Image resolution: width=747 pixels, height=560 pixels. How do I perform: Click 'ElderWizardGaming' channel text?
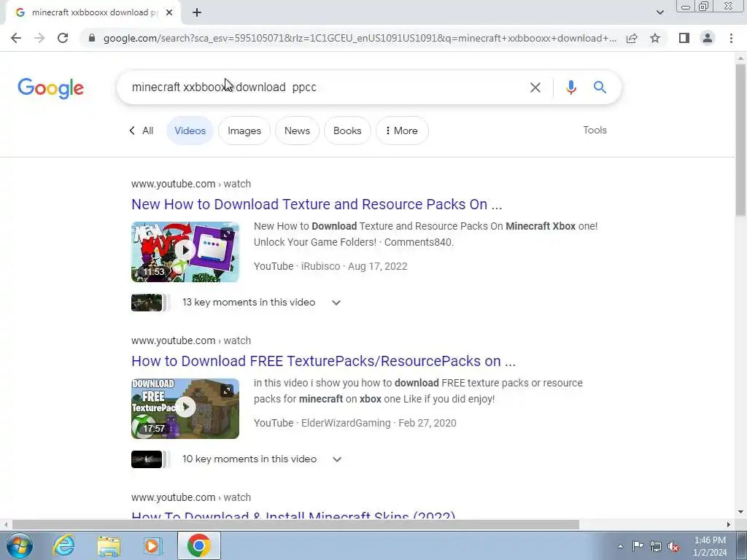tap(345, 423)
